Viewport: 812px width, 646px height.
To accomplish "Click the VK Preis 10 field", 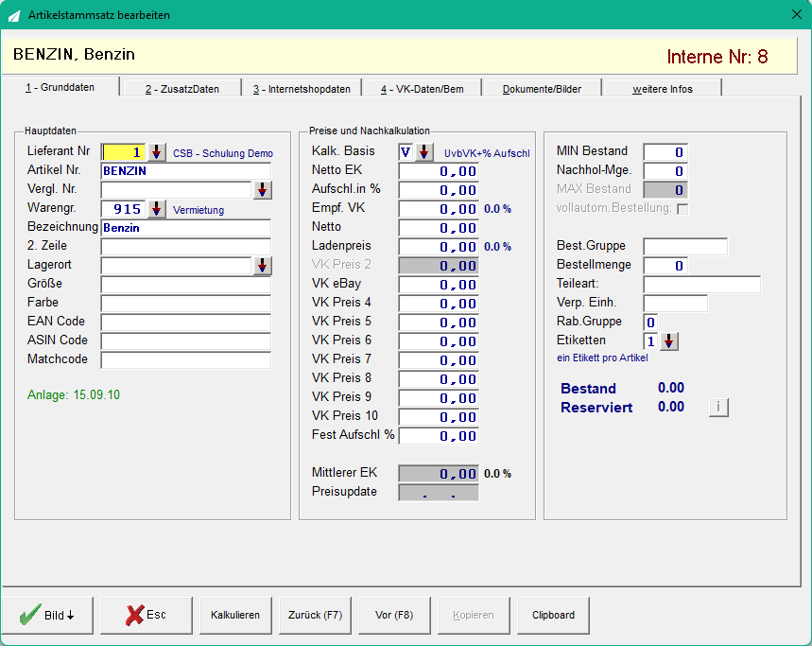I will point(439,417).
